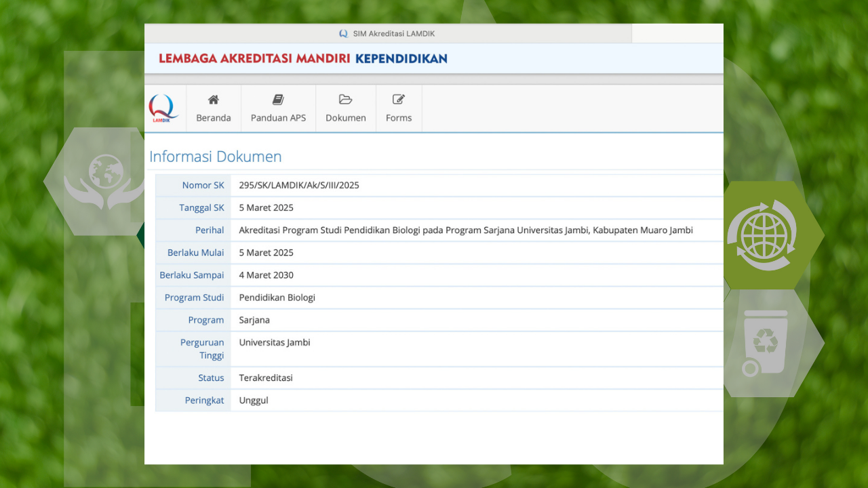Click the Tanggal SK row label

[x=201, y=207]
